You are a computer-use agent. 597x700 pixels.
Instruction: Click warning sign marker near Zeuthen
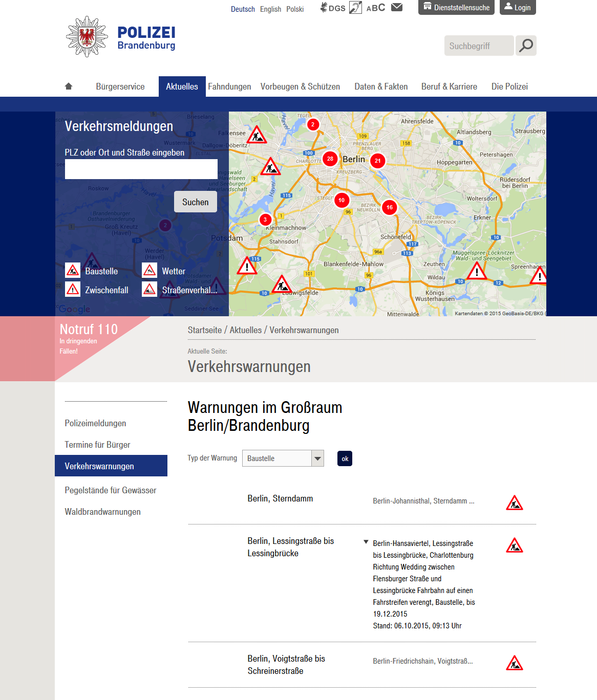click(x=477, y=271)
